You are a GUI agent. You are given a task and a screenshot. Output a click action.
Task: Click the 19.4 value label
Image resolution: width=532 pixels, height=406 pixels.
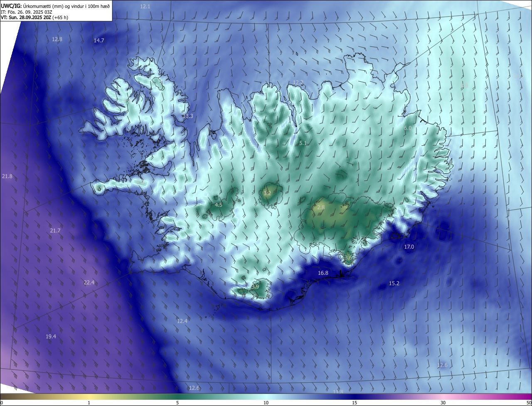point(51,336)
